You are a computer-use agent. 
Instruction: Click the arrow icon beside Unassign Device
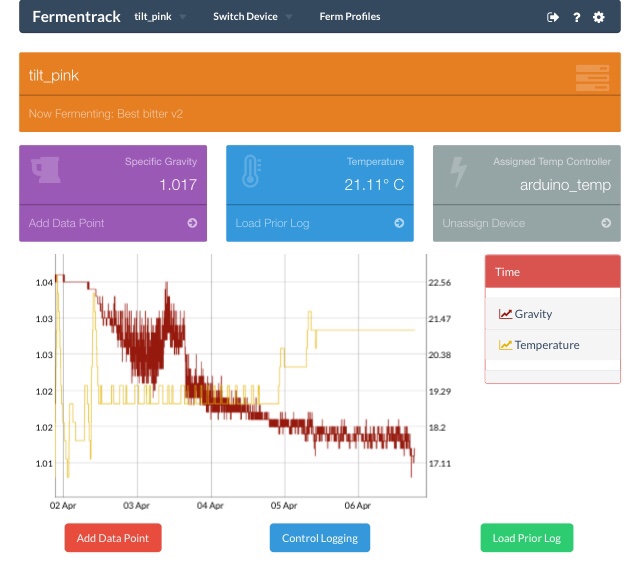pos(606,223)
